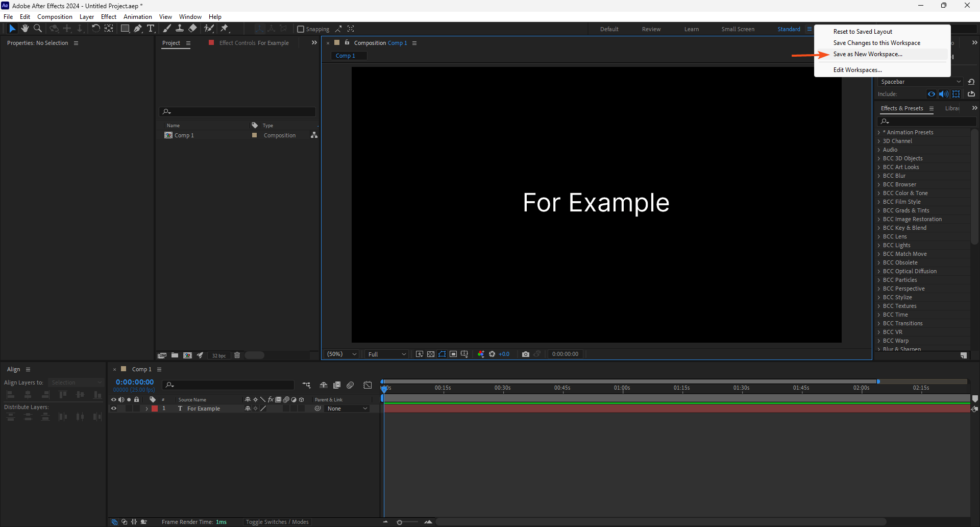Take a snapshot with camera icon

coord(526,354)
